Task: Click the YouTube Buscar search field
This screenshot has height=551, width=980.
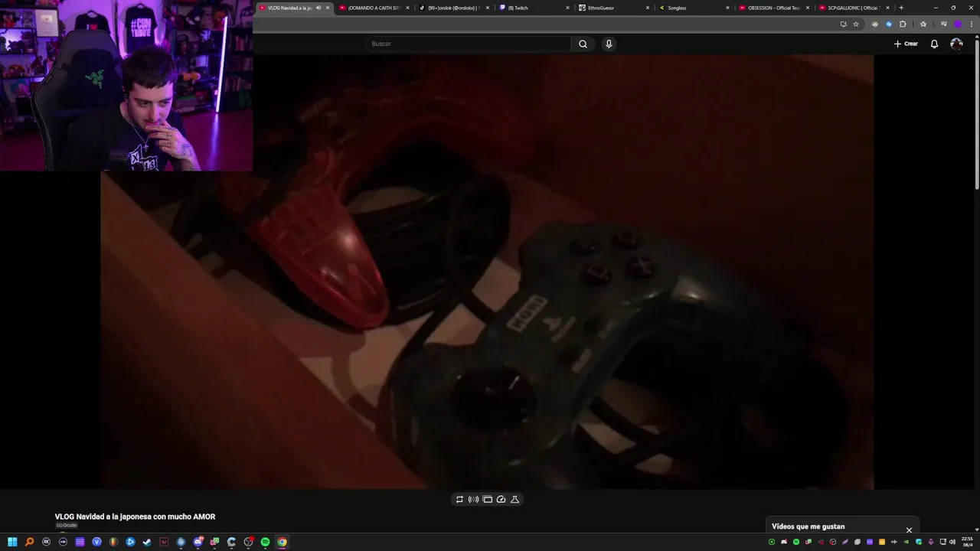Action: click(468, 44)
